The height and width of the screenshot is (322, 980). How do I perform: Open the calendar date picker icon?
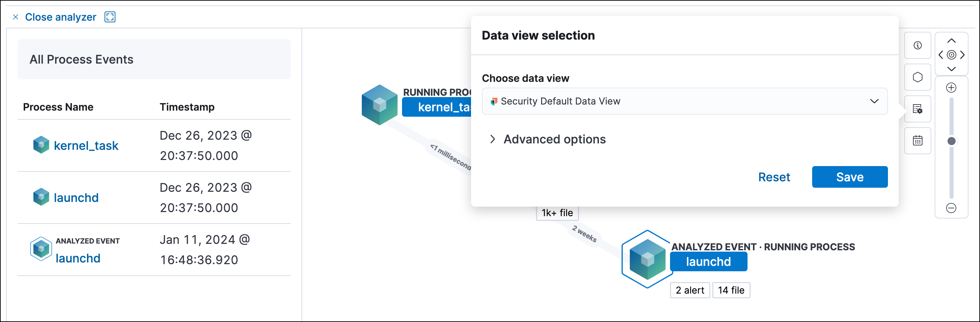tap(918, 141)
